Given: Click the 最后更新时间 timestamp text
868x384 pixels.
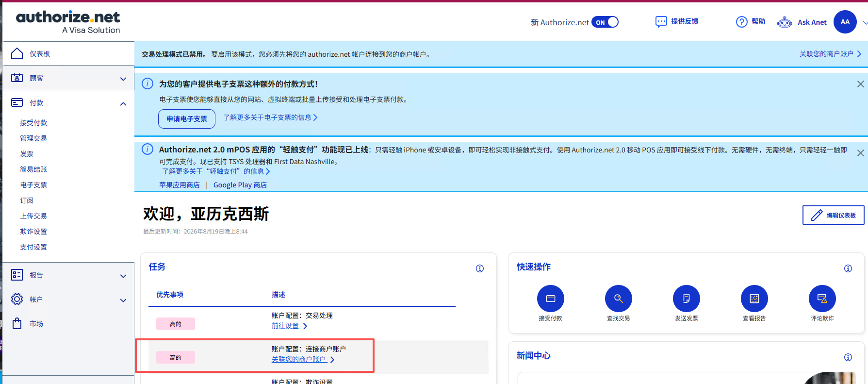Looking at the screenshot, I should (196, 232).
